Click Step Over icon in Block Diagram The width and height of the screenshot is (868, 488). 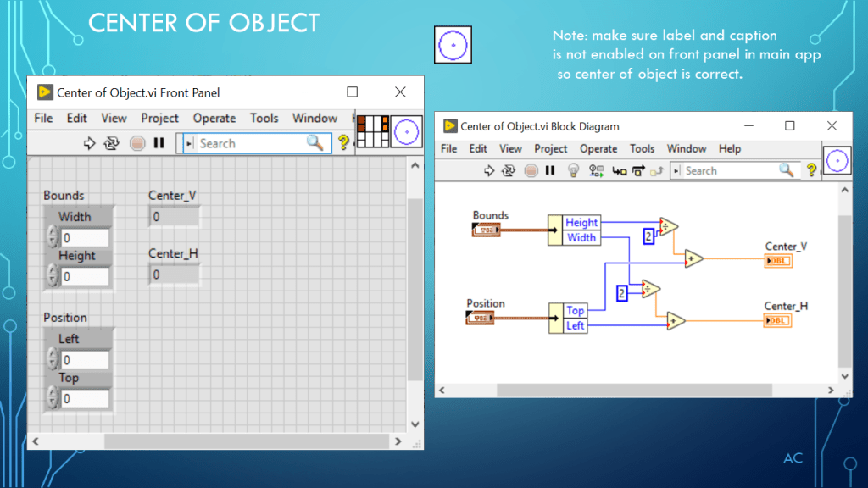(x=637, y=171)
